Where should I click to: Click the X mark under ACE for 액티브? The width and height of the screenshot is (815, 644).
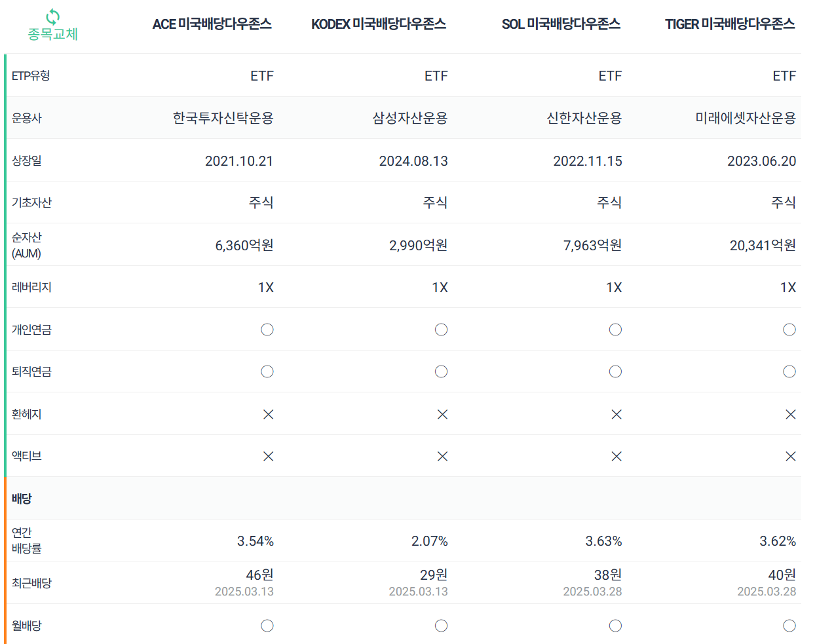coord(267,457)
